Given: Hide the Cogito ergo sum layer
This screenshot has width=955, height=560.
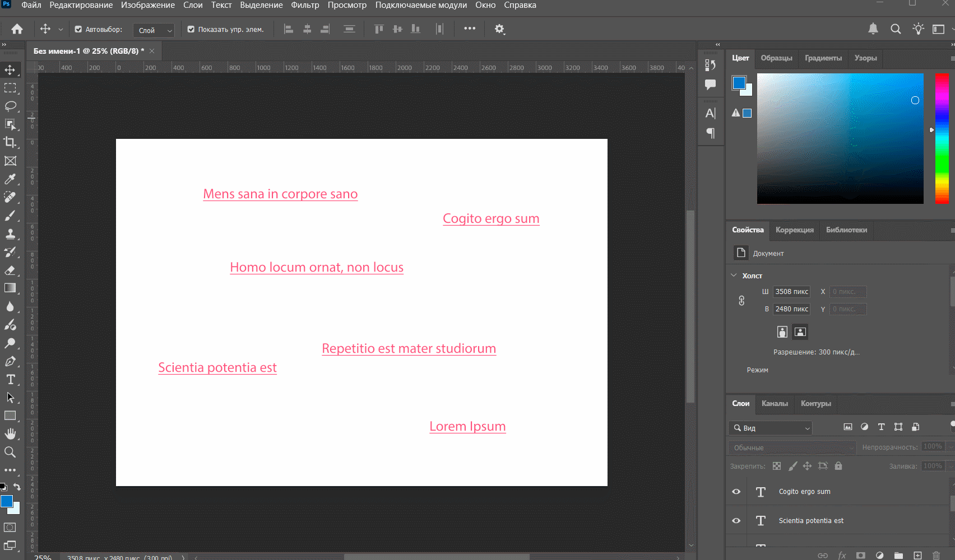Looking at the screenshot, I should pyautogui.click(x=736, y=492).
